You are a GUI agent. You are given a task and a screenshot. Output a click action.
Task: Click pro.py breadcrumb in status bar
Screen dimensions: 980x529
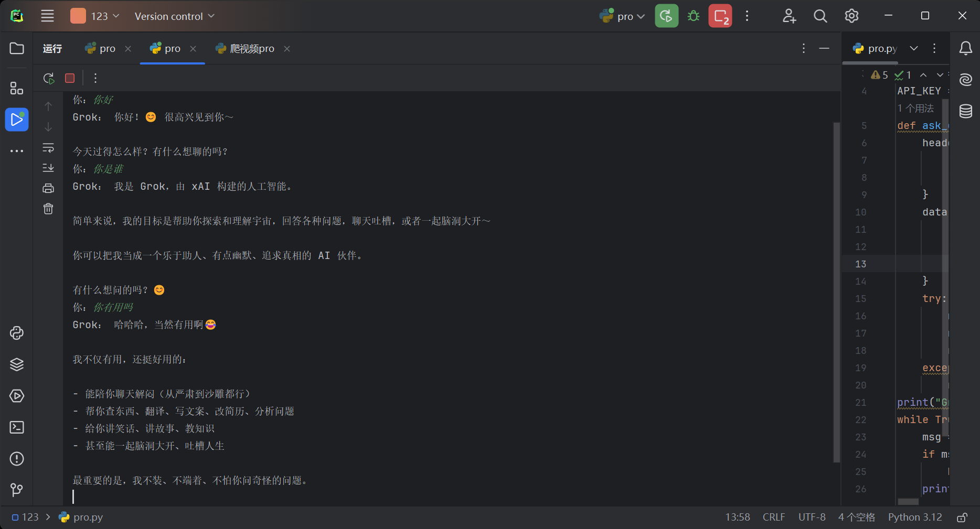point(81,517)
